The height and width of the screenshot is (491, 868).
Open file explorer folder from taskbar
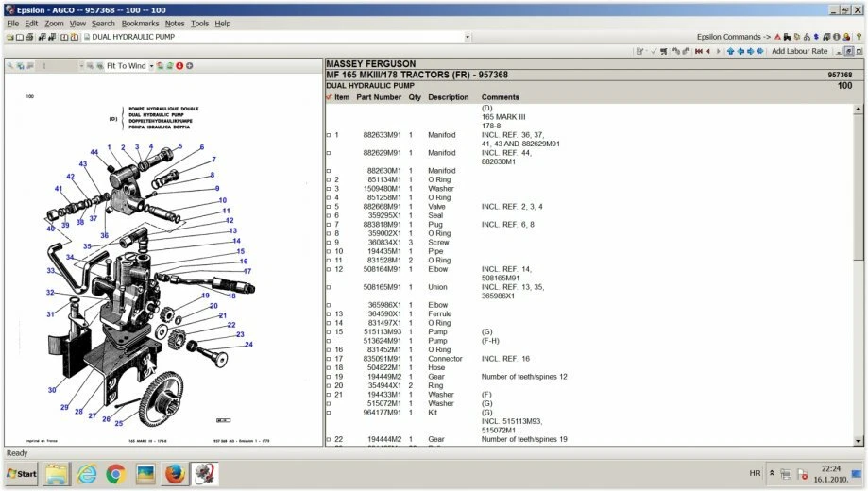pyautogui.click(x=57, y=474)
